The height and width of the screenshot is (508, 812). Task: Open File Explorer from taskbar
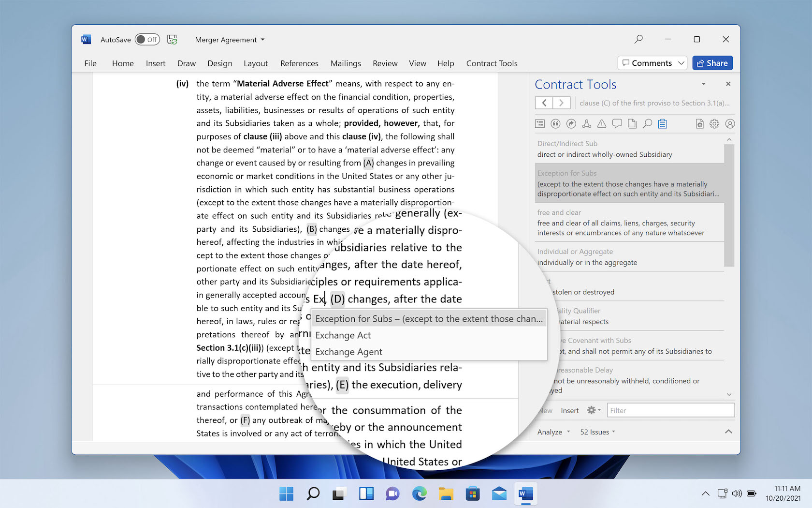pos(446,493)
